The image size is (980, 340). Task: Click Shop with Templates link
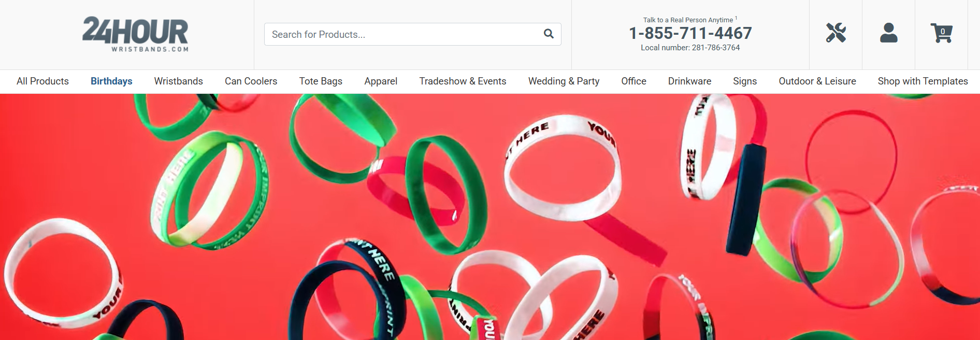pos(923,81)
